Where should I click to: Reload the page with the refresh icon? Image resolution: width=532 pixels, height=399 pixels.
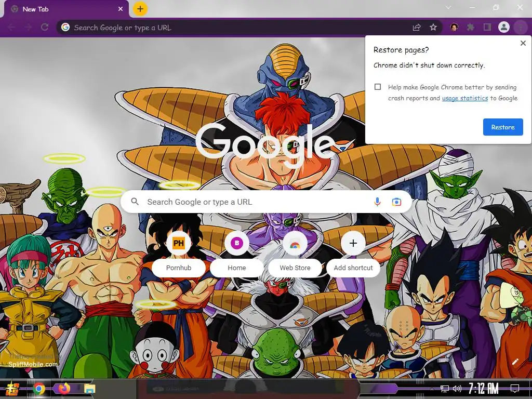point(45,28)
